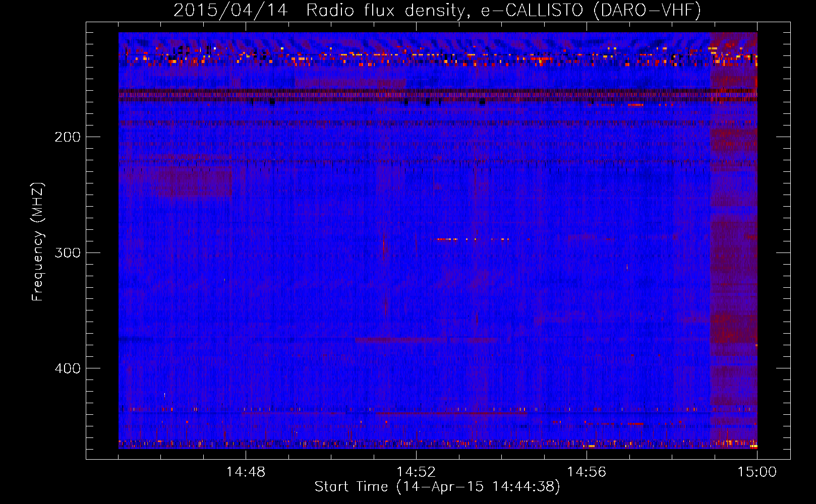The image size is (816, 504).
Task: Click the '15:00' time tick label
Action: (x=757, y=472)
